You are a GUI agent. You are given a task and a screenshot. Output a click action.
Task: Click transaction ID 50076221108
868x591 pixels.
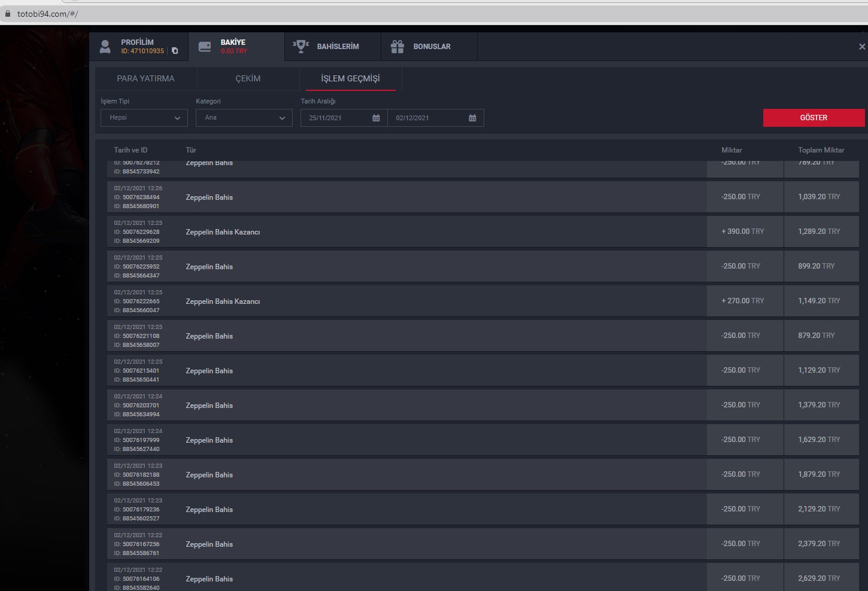[137, 336]
